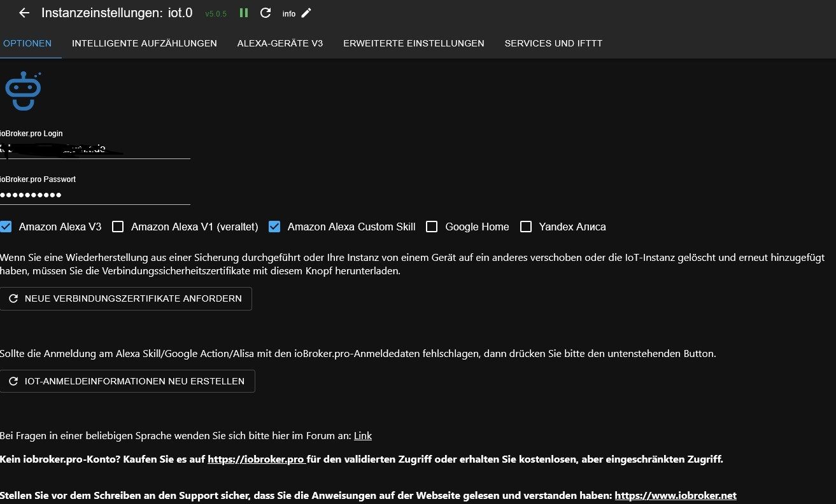This screenshot has height=504, width=836.
Task: Focus the ioBroker.pro Passwort field
Action: pos(96,195)
